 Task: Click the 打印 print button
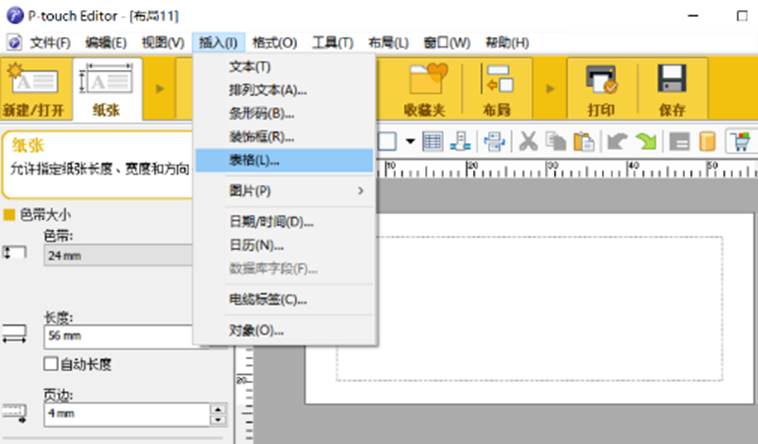coord(601,89)
